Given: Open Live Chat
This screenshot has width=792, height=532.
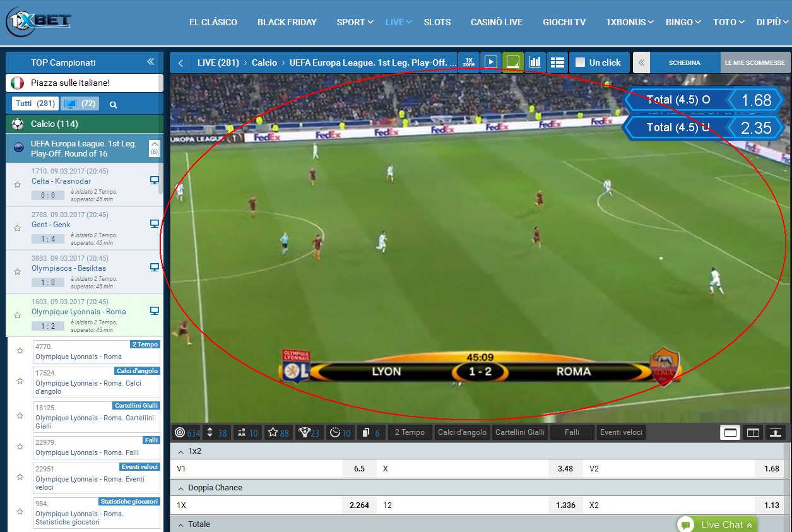Looking at the screenshot, I should pos(717,524).
